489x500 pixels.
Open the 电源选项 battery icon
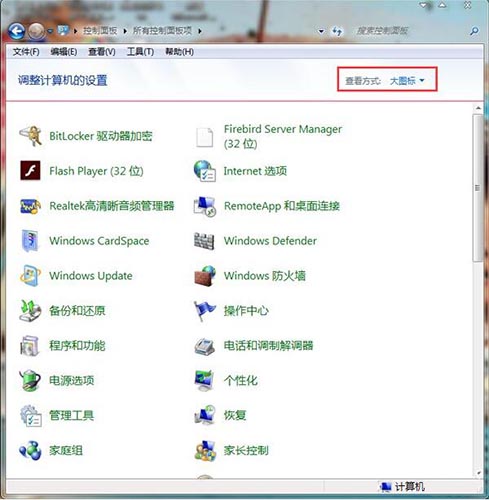(30, 380)
